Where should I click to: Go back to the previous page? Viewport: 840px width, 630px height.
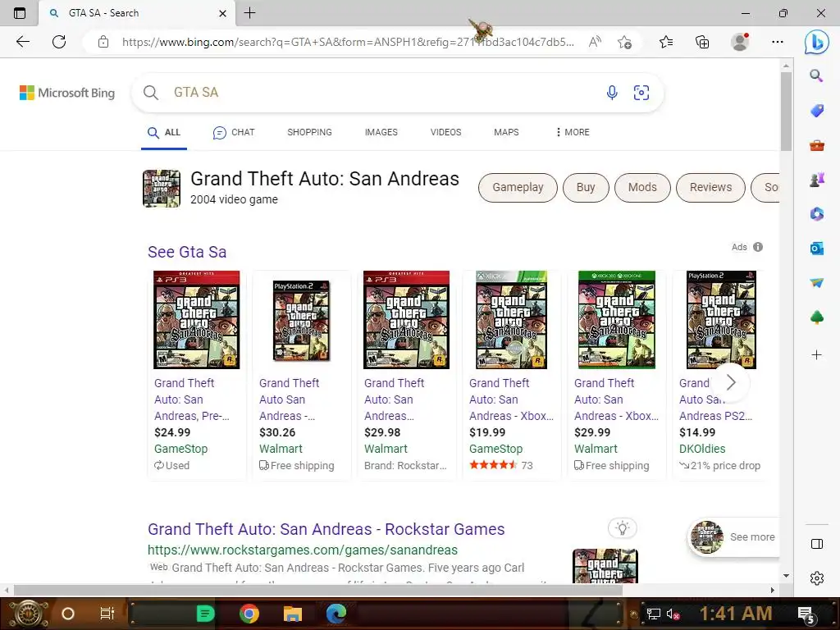pos(22,42)
